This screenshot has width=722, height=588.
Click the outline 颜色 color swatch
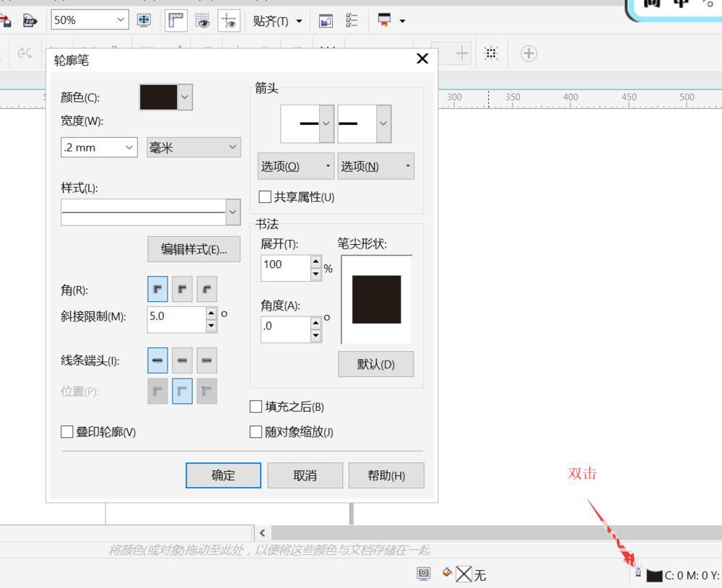click(158, 97)
